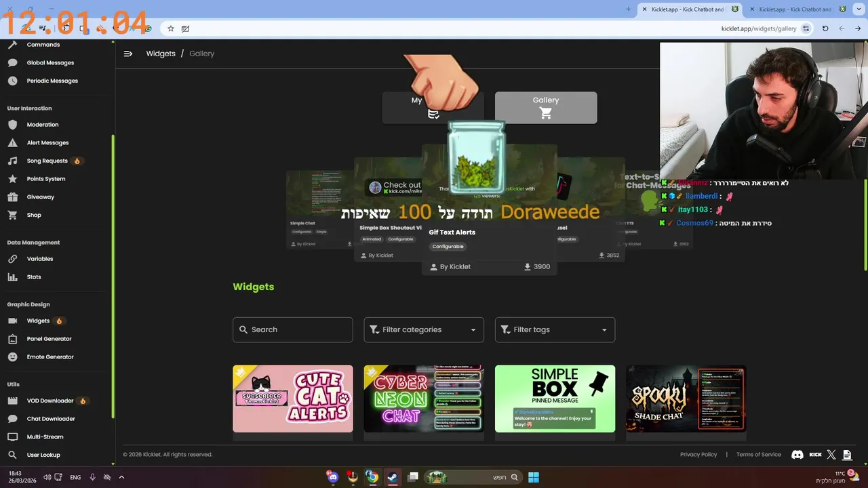Click the Windows taskbar search box
868x488 pixels.
(x=474, y=477)
